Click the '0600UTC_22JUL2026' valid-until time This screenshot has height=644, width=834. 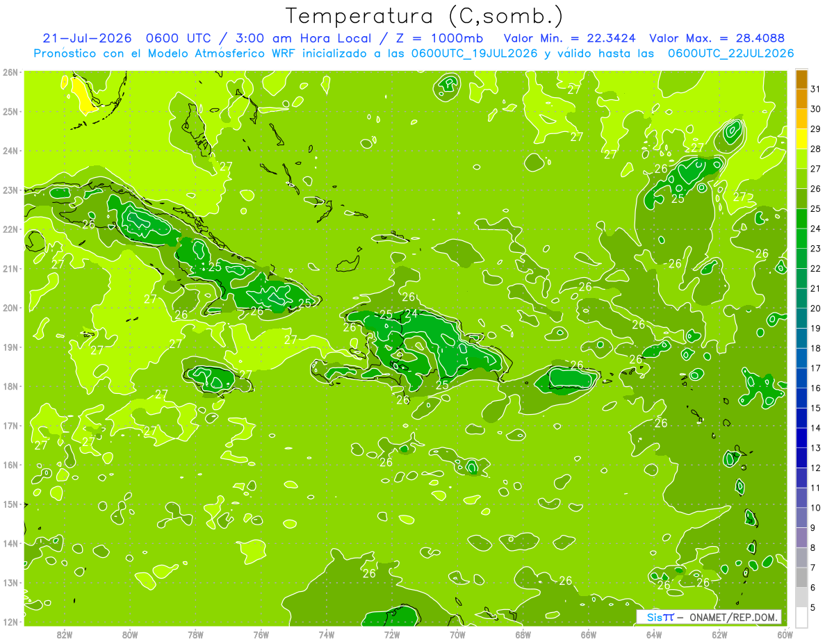click(730, 53)
